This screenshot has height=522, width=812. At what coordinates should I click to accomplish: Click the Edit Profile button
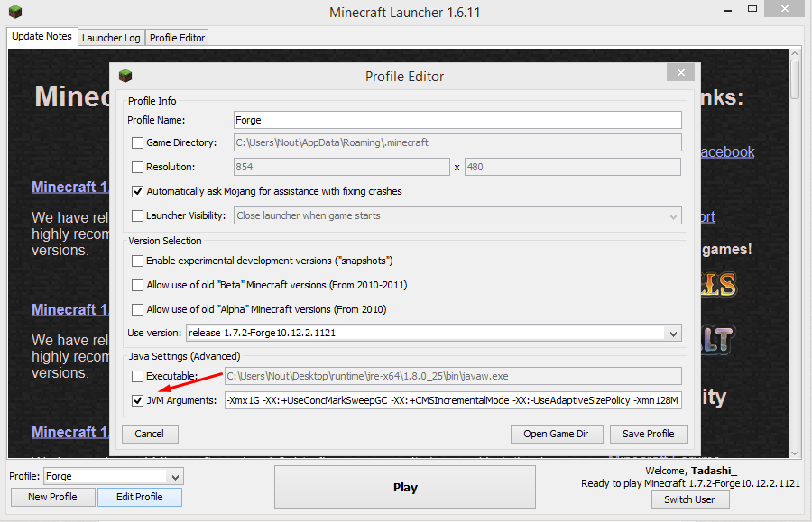[x=140, y=497]
